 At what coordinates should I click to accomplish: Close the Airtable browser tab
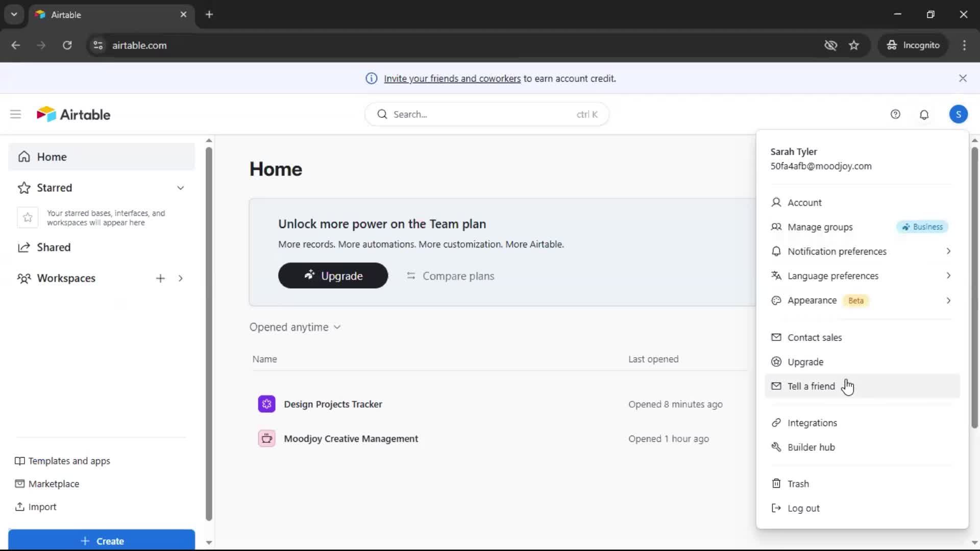coord(183,14)
